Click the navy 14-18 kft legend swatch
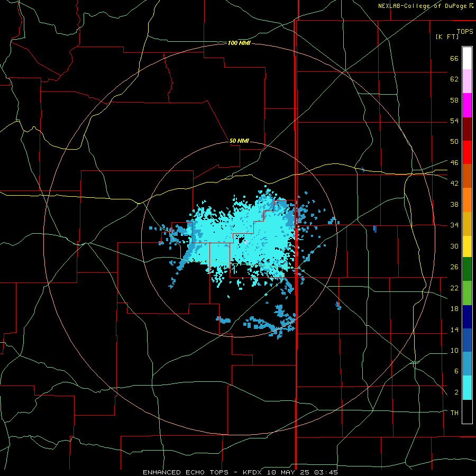The width and height of the screenshot is (476, 476). (467, 317)
